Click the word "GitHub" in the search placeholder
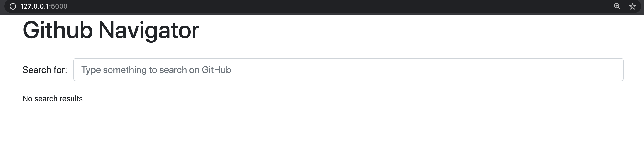Viewport: 644px width, 159px height. click(x=216, y=70)
